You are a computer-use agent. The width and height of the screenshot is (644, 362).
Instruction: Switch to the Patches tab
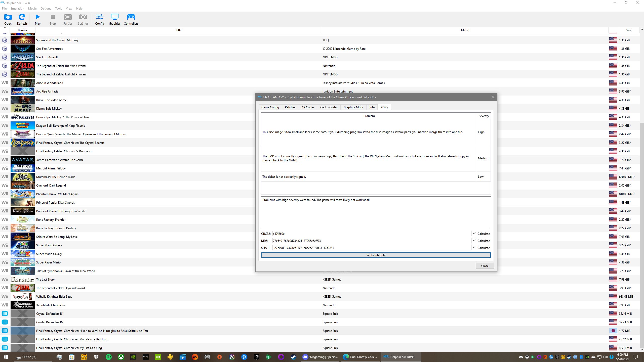coord(290,107)
